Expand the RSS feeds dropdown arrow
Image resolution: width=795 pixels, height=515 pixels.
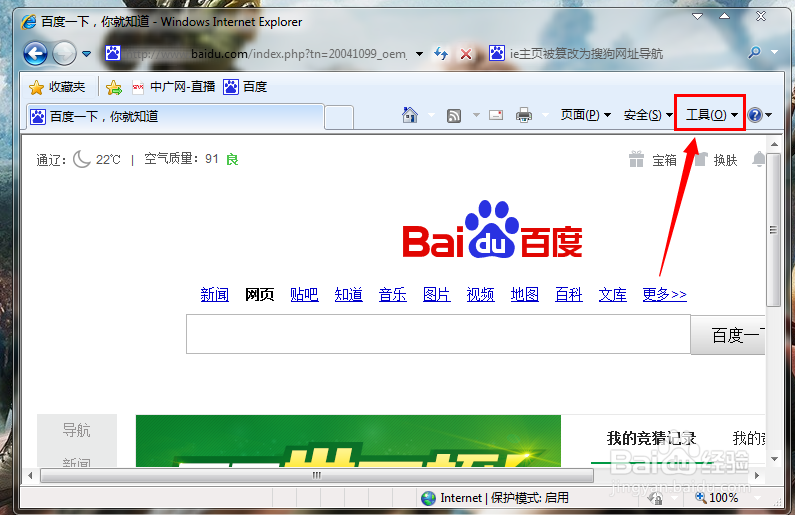pyautogui.click(x=476, y=115)
